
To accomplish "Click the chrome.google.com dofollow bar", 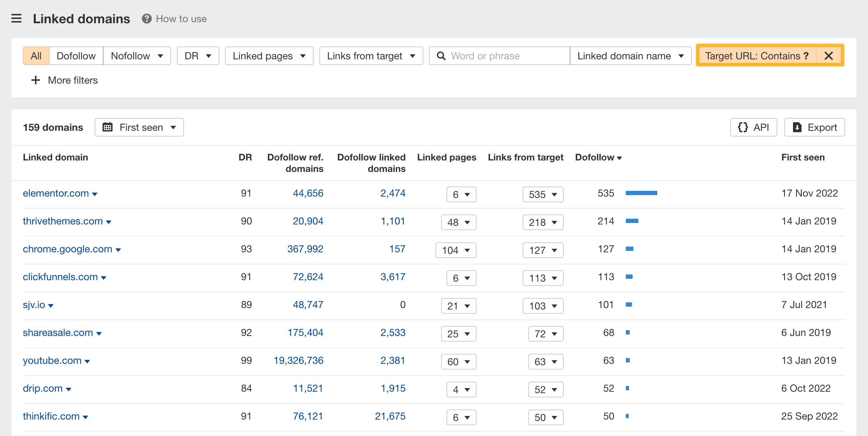I will point(629,249).
